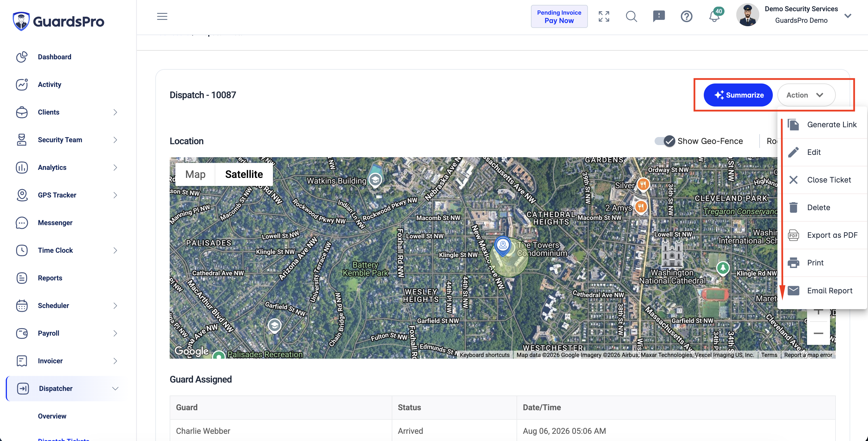Viewport: 868px width, 441px height.
Task: Click the Security Team guard icon
Action: (x=22, y=140)
